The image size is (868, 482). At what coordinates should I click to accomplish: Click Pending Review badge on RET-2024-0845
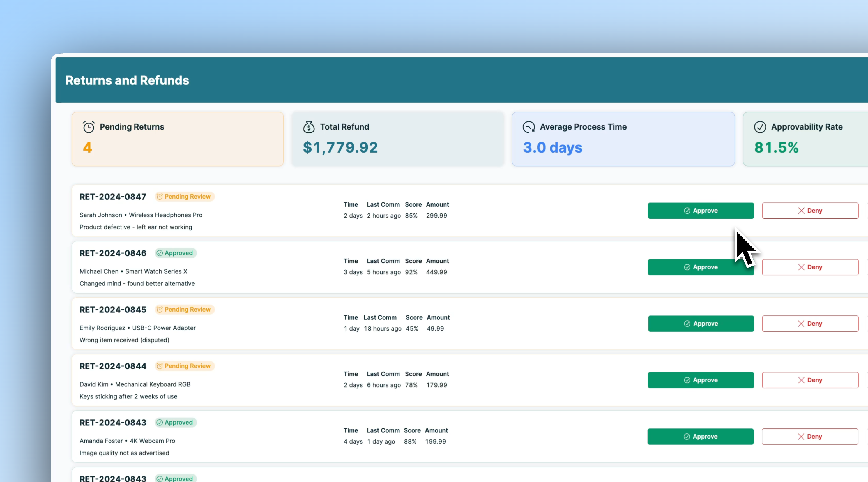click(185, 309)
